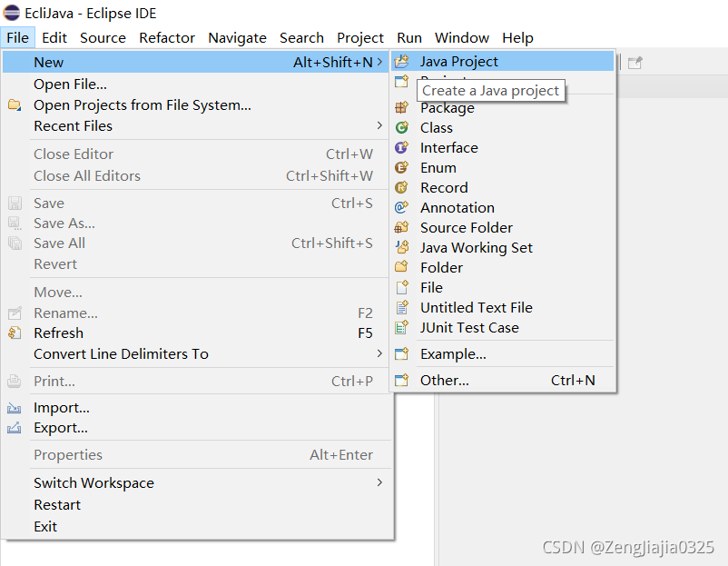Open the Run menu
Screen dimensions: 728x566
409,37
